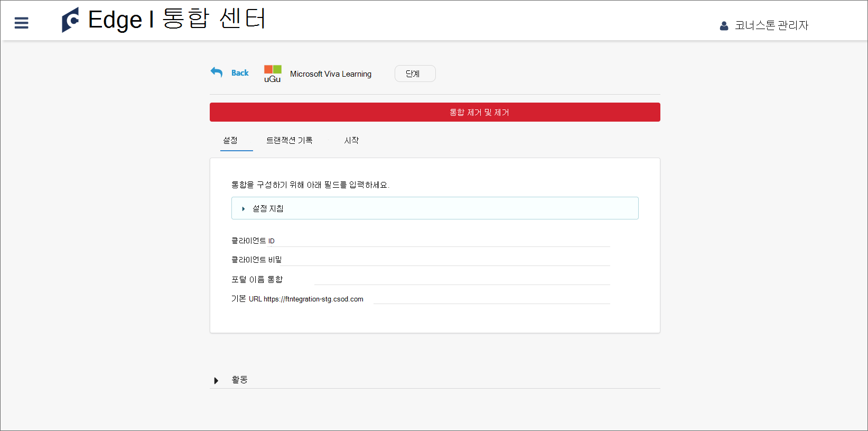This screenshot has width=868, height=431.
Task: Expand the 설정 지침 section
Action: 435,208
